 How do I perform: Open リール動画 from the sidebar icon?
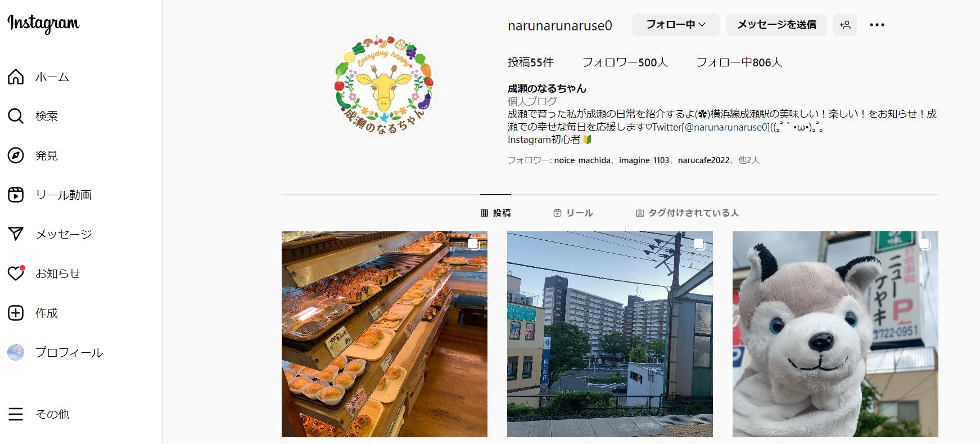point(16,195)
